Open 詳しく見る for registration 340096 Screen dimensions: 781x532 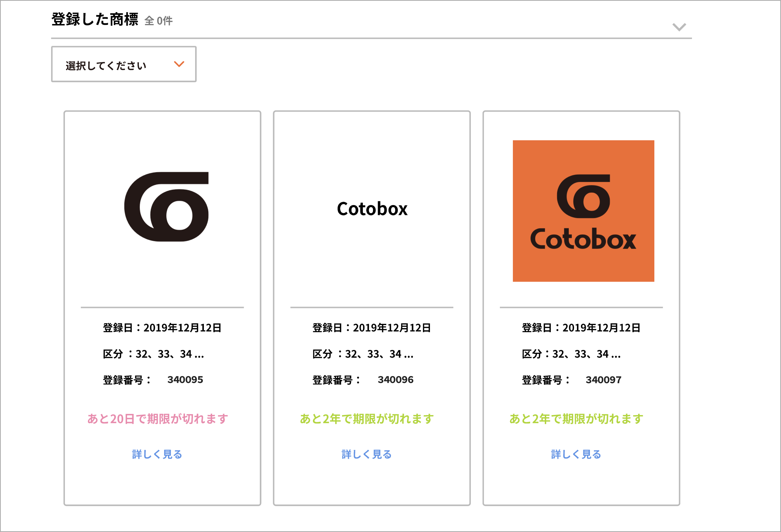(x=367, y=454)
